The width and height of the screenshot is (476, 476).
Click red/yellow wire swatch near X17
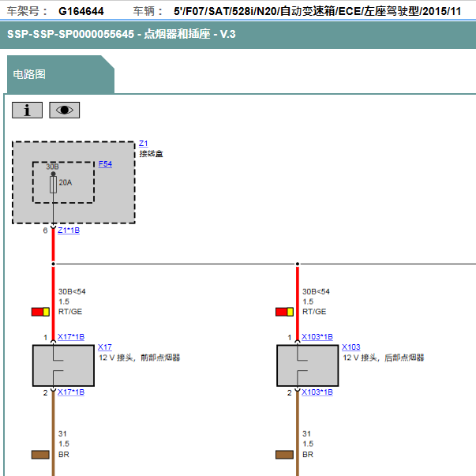[x=40, y=312]
